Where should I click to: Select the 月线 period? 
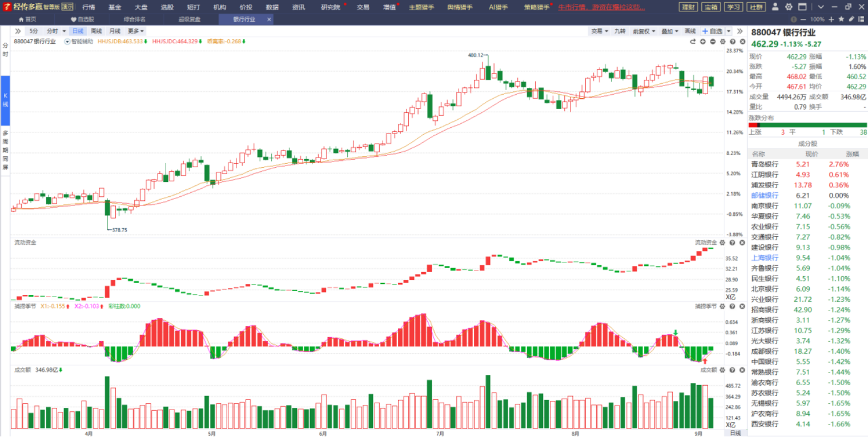[x=115, y=31]
